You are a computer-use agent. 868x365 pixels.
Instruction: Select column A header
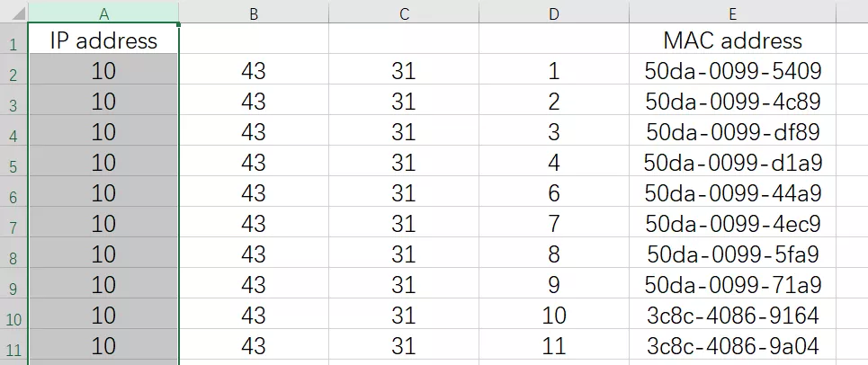103,13
